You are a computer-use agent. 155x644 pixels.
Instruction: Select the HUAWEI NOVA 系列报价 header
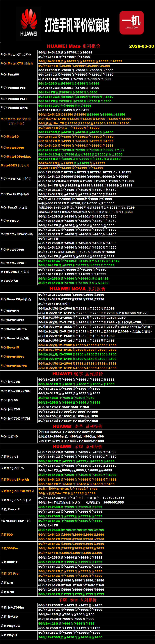tap(77, 289)
